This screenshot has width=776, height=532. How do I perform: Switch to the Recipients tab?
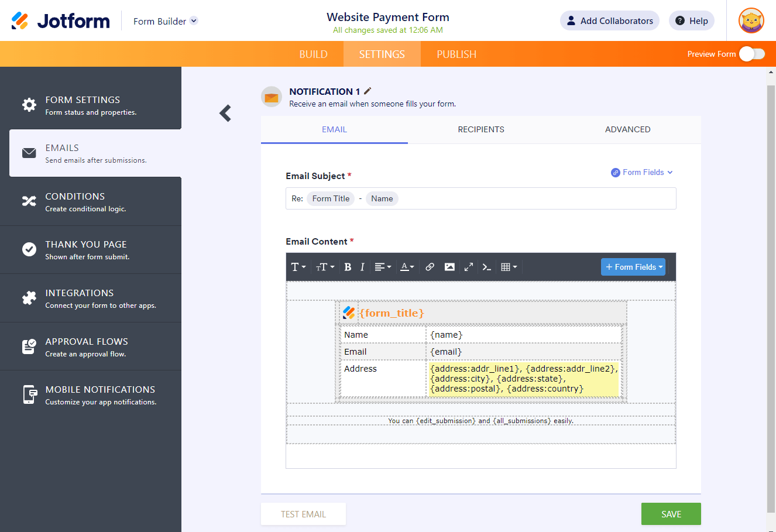coord(480,129)
